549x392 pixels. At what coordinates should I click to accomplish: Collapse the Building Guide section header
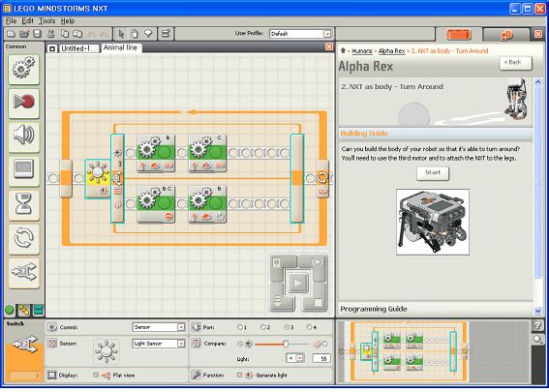coord(436,134)
